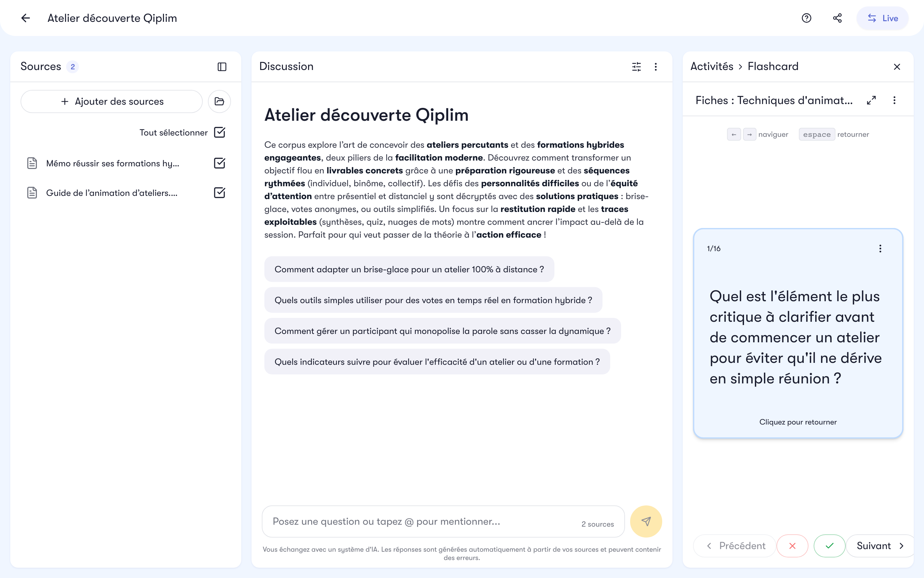Choose the indicateurs d'efficacité suggestion

tap(437, 362)
